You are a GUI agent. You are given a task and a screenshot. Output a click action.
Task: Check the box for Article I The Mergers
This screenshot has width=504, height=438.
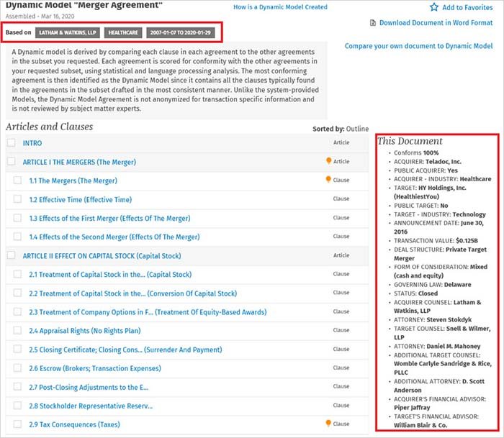click(x=11, y=162)
